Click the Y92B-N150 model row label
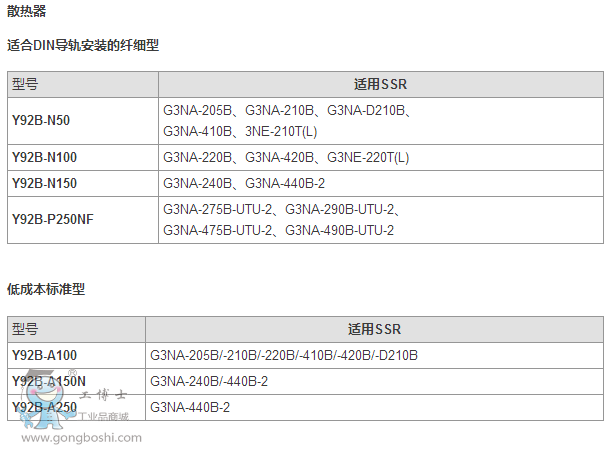608x457 pixels. click(44, 183)
